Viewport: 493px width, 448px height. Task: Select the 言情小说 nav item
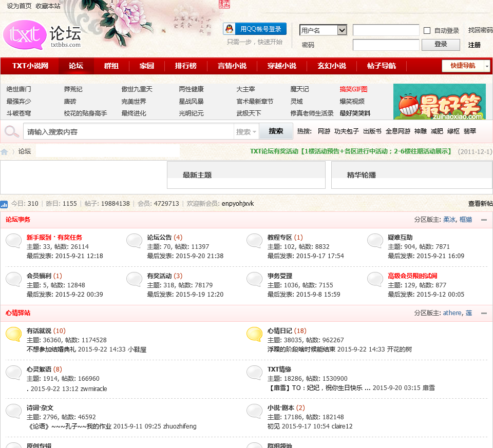pos(232,66)
